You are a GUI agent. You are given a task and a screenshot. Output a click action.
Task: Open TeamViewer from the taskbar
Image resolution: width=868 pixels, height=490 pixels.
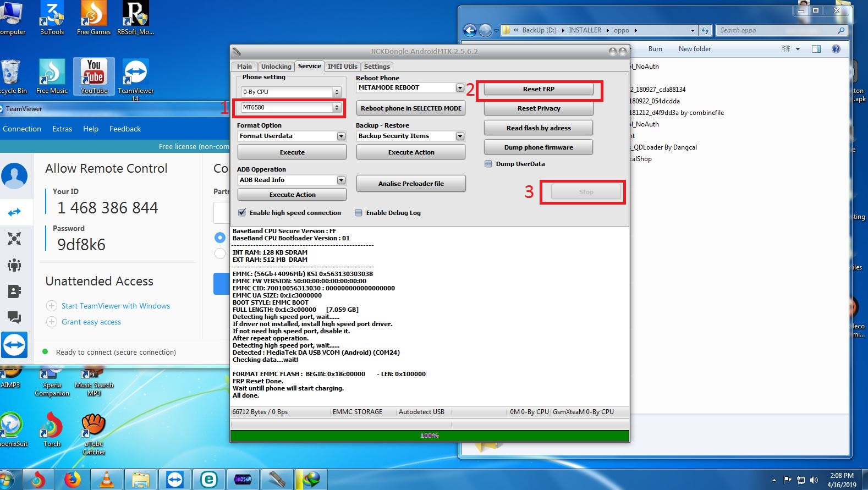coord(175,480)
